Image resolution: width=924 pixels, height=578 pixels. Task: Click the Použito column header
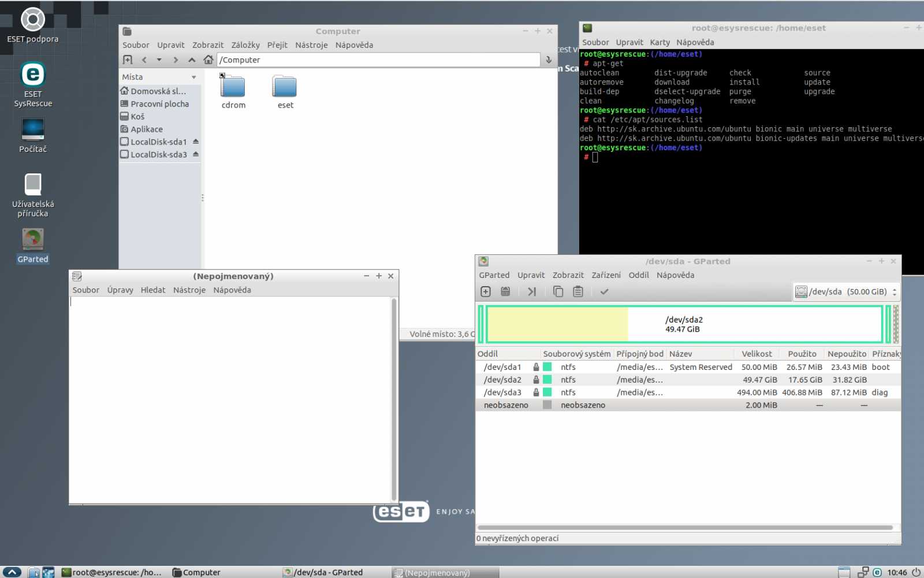(802, 354)
